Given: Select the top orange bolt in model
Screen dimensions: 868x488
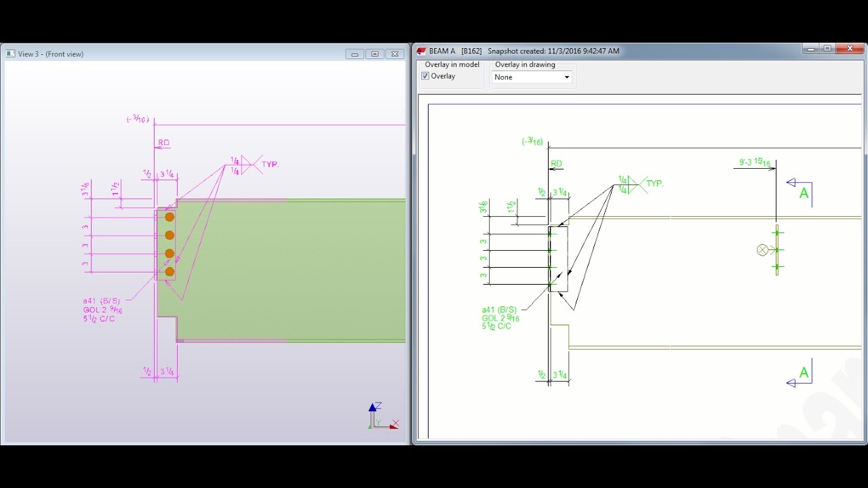Looking at the screenshot, I should click(x=170, y=217).
